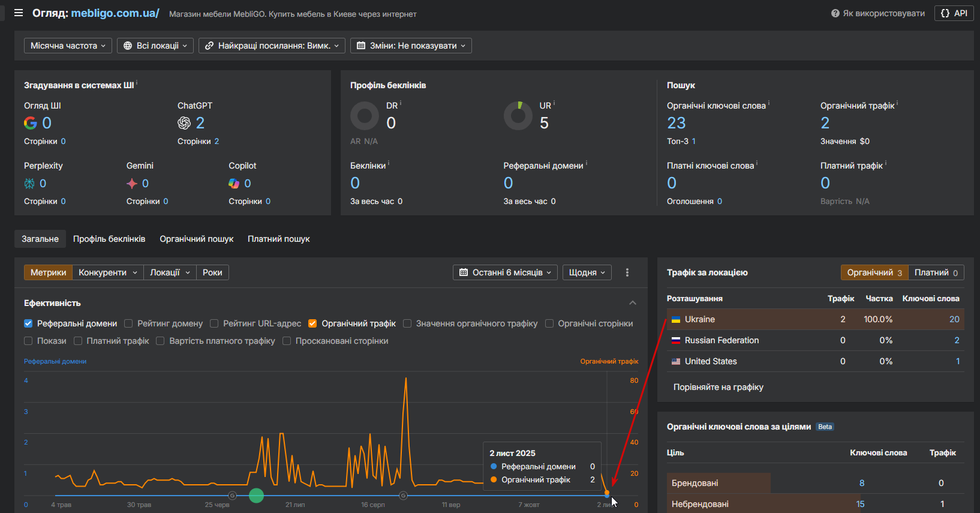Viewport: 980px width, 513px height.
Task: Open the hamburger menu icon
Action: 19,13
